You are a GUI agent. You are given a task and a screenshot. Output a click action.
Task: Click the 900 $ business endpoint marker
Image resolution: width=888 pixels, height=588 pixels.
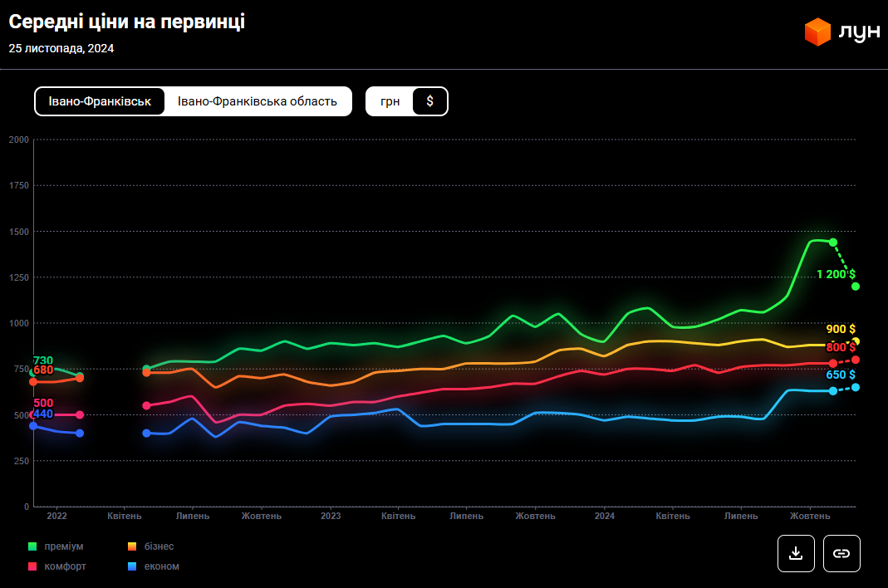pos(856,341)
